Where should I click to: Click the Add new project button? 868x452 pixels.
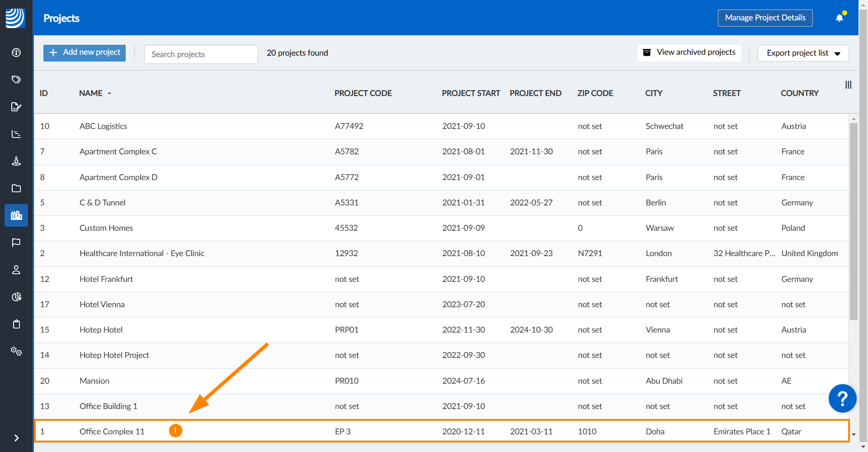(x=85, y=52)
